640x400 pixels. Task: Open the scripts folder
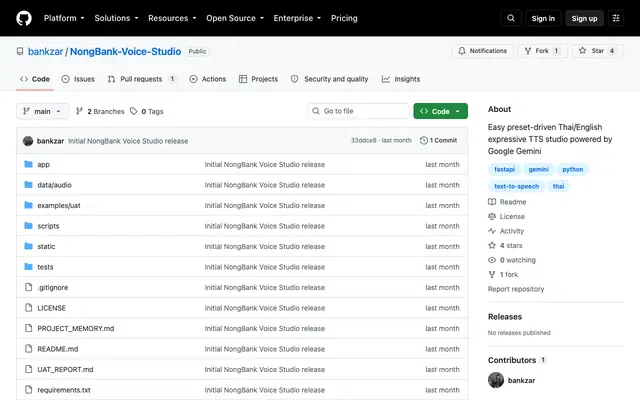(48, 226)
